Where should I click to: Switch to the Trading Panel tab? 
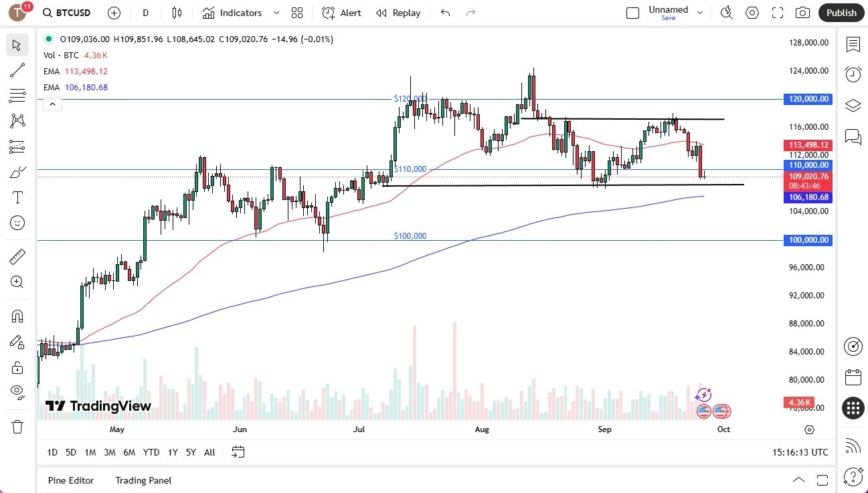tap(143, 480)
